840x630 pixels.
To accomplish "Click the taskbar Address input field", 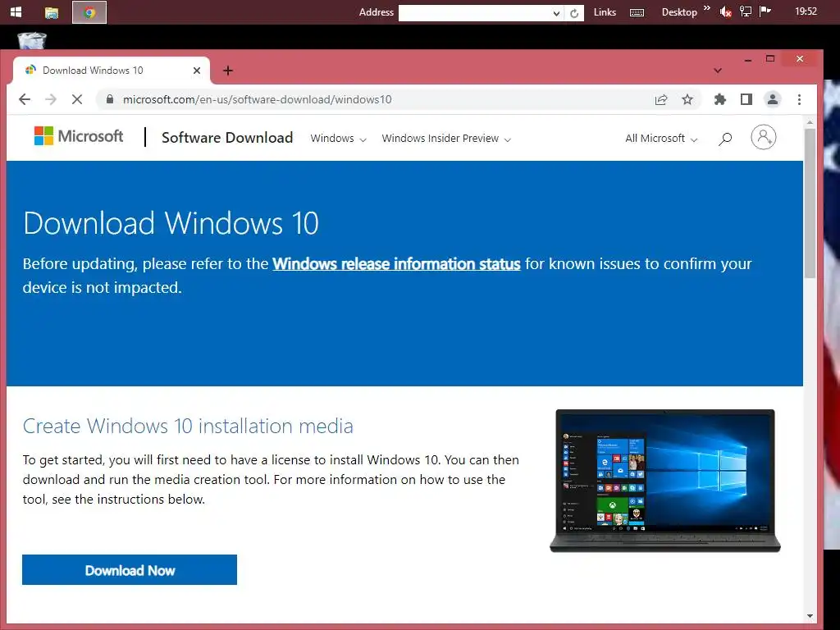I will pos(475,13).
